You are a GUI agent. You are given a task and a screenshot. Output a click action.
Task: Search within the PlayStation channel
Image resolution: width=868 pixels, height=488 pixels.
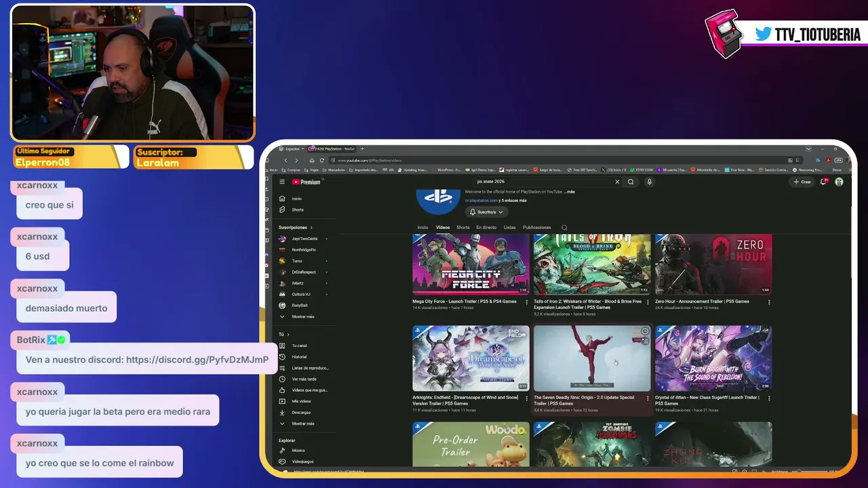click(x=564, y=228)
